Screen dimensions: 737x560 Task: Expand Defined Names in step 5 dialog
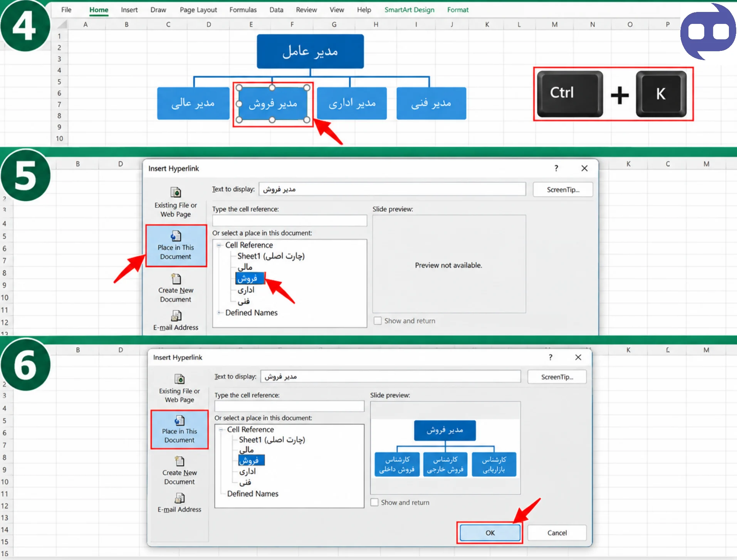coord(219,313)
